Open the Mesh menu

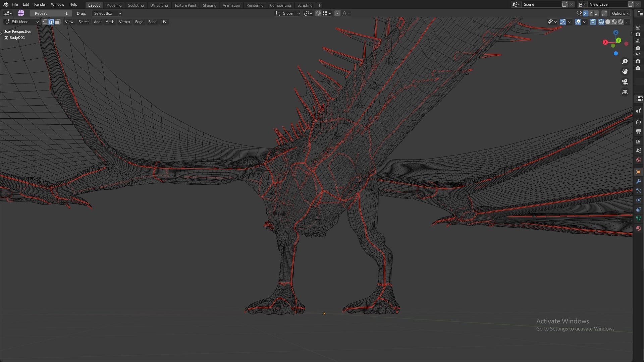tap(110, 22)
